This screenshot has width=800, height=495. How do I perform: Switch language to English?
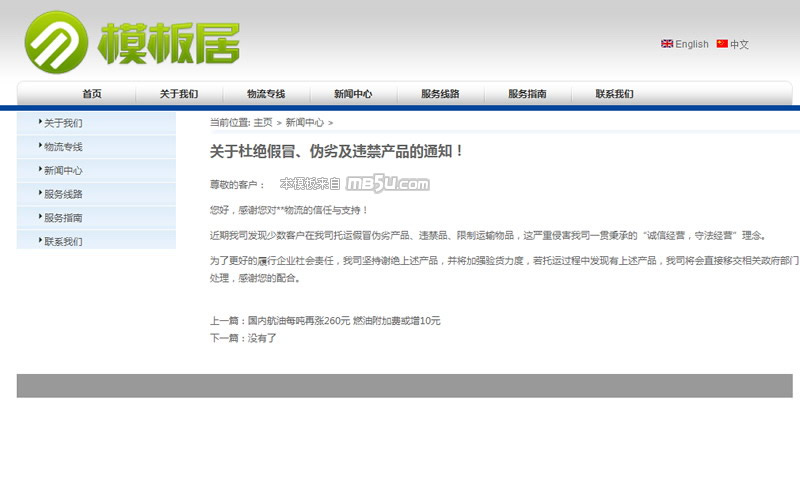tap(692, 44)
